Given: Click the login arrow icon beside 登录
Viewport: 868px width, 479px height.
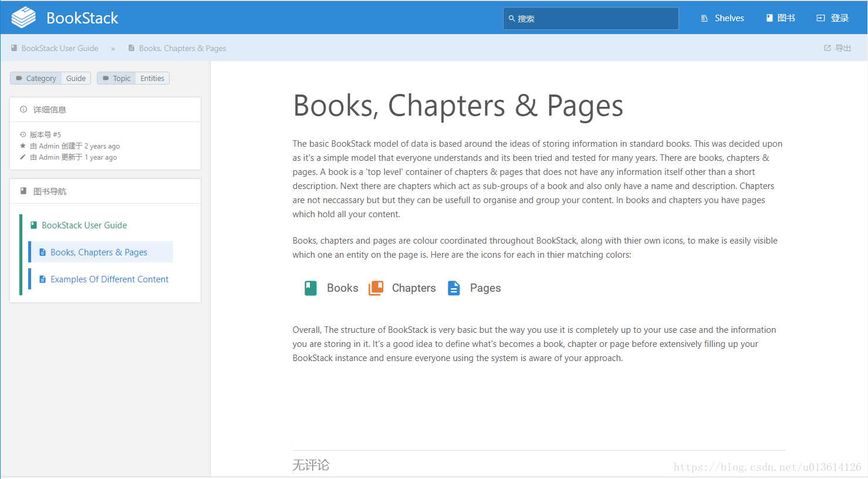Looking at the screenshot, I should click(820, 18).
